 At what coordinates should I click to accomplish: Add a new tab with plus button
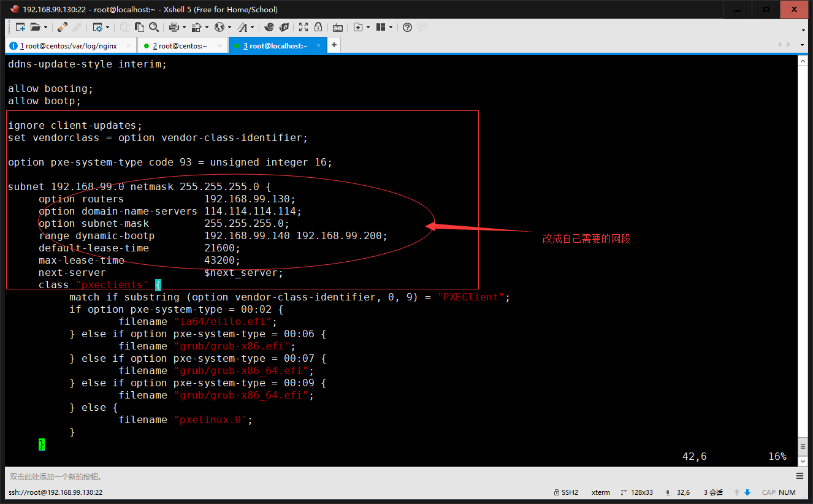(334, 45)
